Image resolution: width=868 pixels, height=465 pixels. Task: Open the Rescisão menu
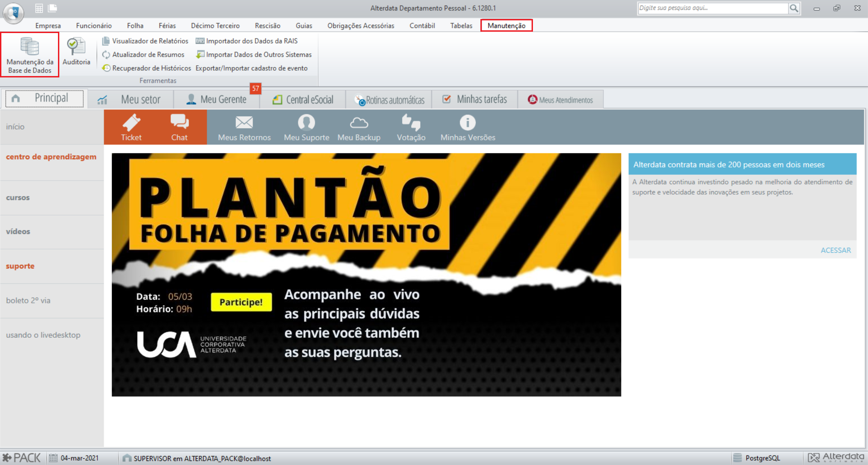[x=268, y=25]
